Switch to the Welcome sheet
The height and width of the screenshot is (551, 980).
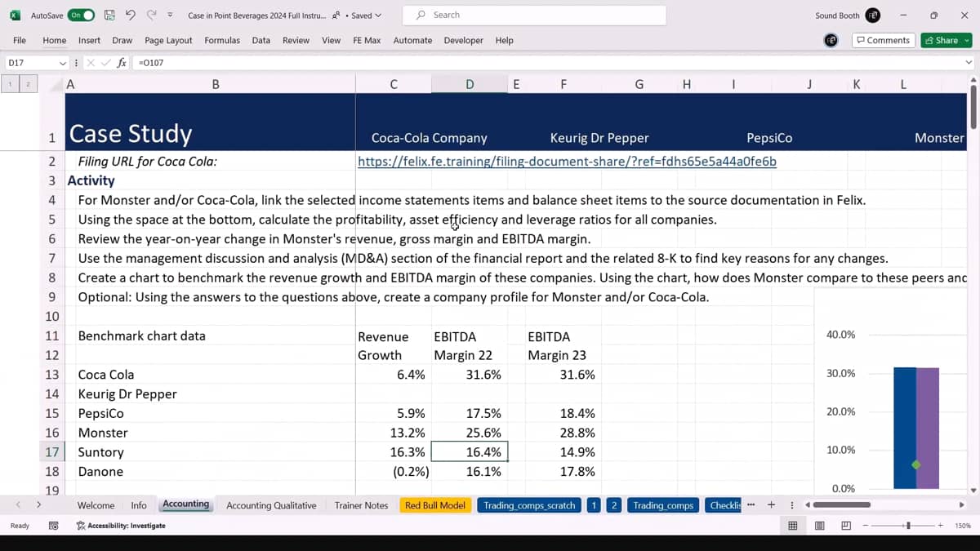coord(96,505)
